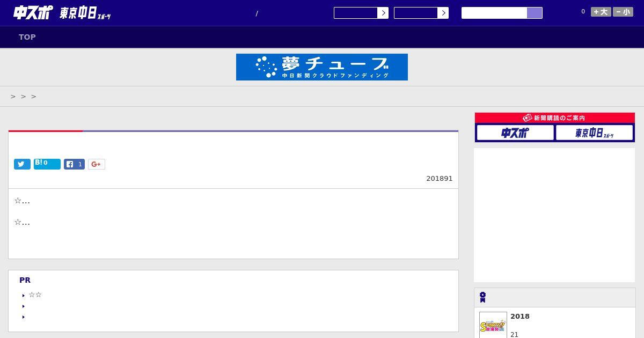644x338 pixels.
Task: Open the TOP navigation menu item
Action: (x=27, y=37)
